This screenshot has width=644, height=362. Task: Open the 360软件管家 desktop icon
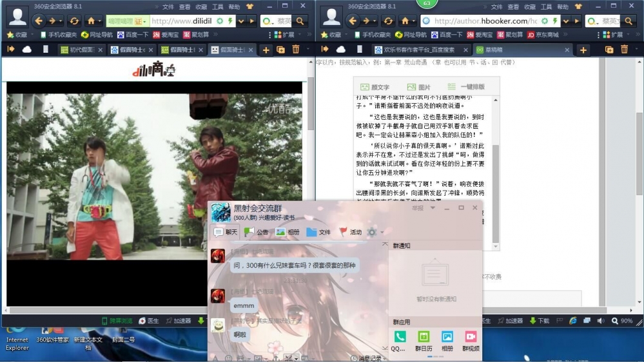(x=52, y=336)
